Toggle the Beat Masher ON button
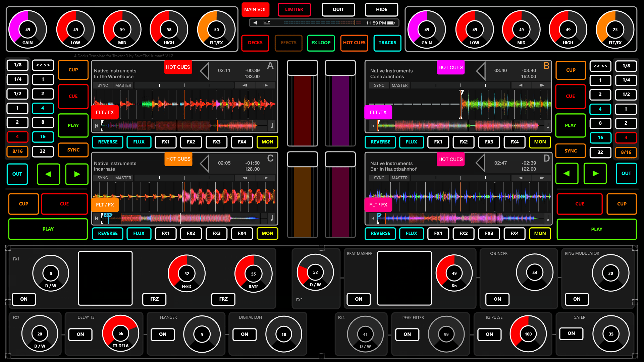Screen dimensions: 644x362 click(359, 299)
